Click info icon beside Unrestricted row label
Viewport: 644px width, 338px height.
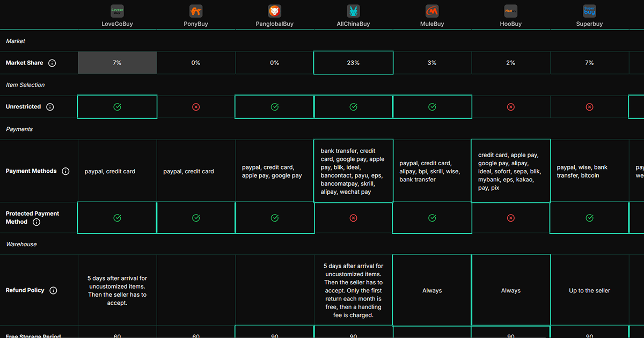(x=50, y=107)
